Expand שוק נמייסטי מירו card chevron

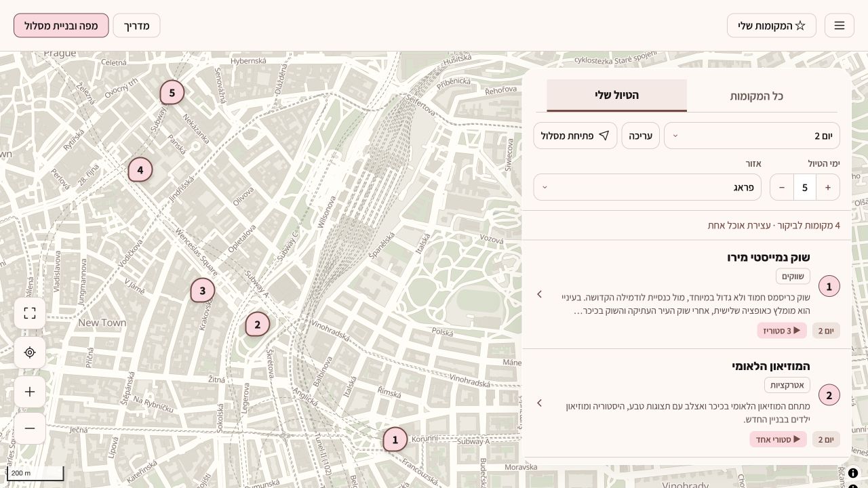[x=540, y=294]
